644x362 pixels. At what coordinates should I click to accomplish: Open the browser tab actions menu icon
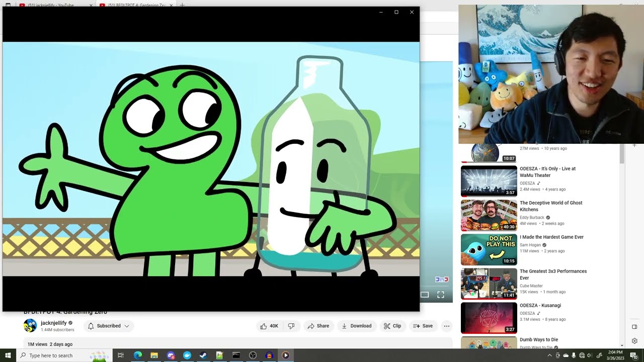8,5
